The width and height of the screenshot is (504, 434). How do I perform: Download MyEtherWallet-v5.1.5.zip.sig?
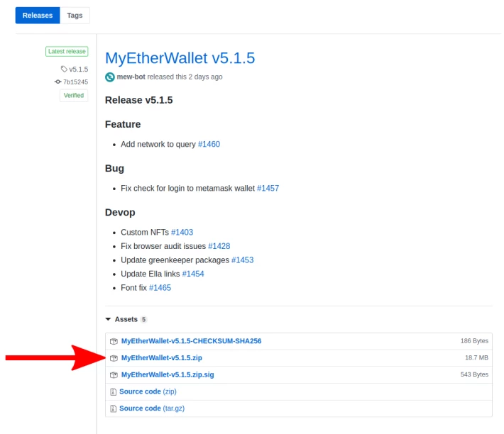[168, 374]
